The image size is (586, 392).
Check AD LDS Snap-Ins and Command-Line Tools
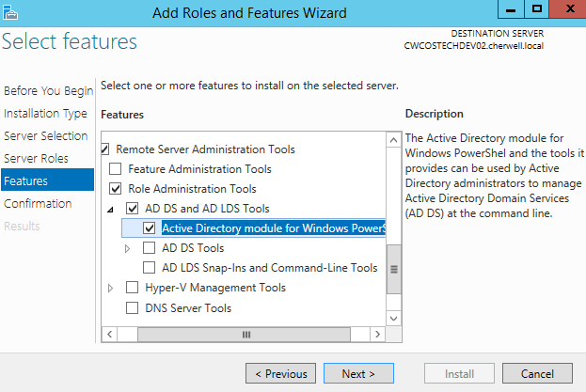150,268
